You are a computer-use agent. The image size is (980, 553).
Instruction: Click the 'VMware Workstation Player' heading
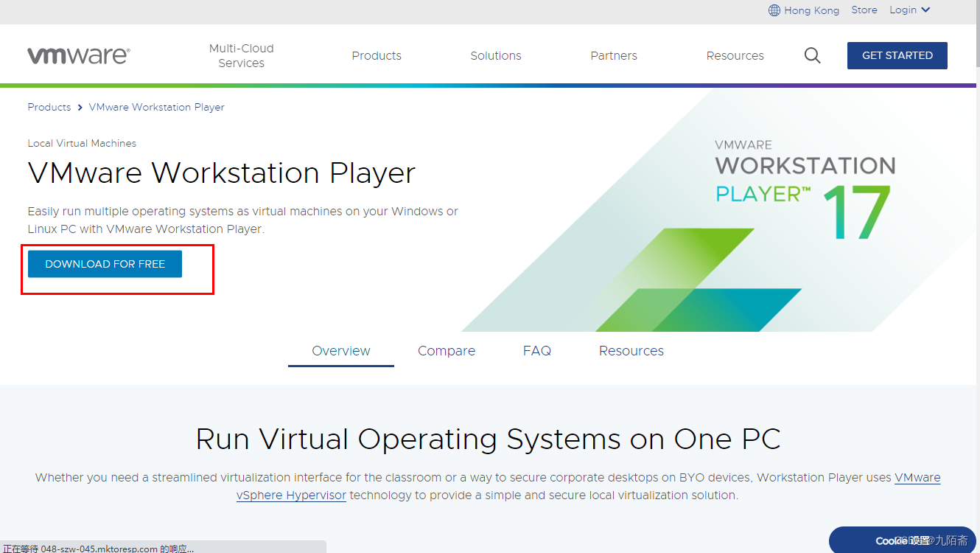[222, 173]
